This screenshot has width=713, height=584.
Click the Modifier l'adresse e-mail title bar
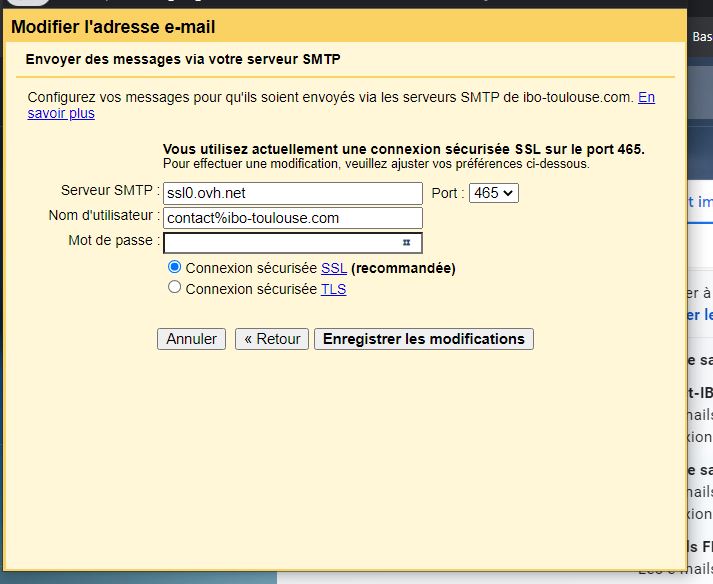point(113,27)
